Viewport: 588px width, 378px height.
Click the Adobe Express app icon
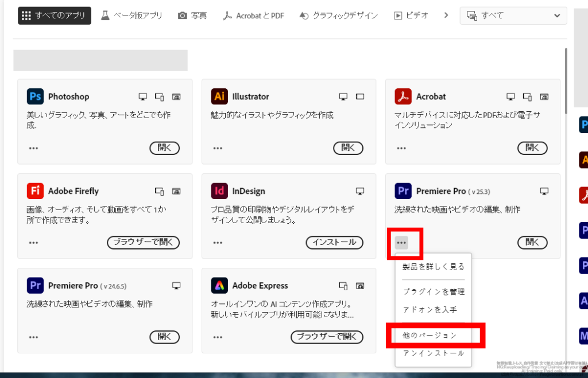click(219, 285)
